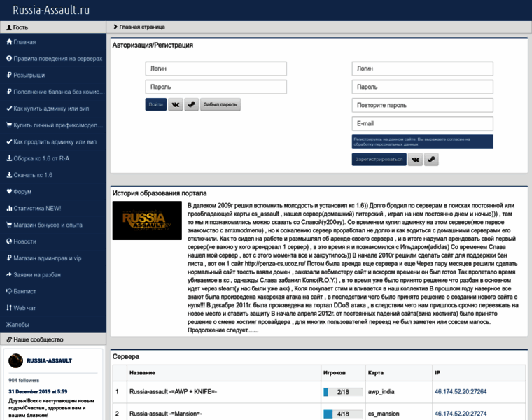Open server IP 46.174.52.20:27274
Image resolution: width=532 pixels, height=420 pixels.
[461, 414]
